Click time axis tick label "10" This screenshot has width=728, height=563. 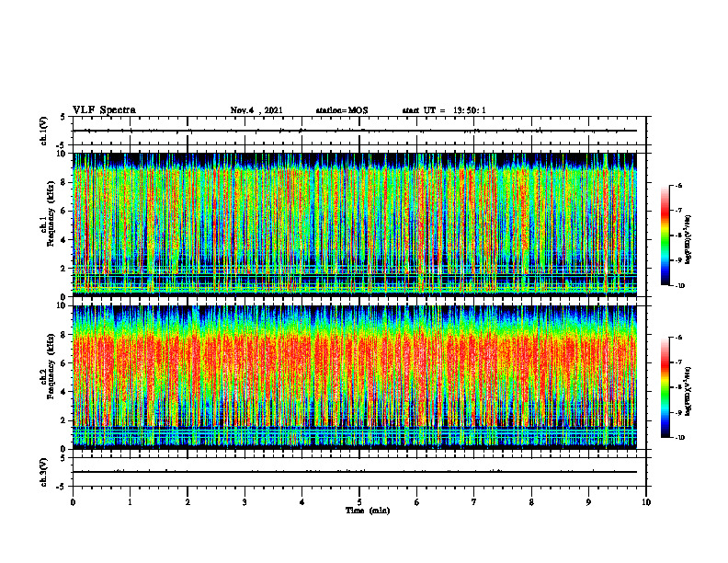[x=646, y=502]
